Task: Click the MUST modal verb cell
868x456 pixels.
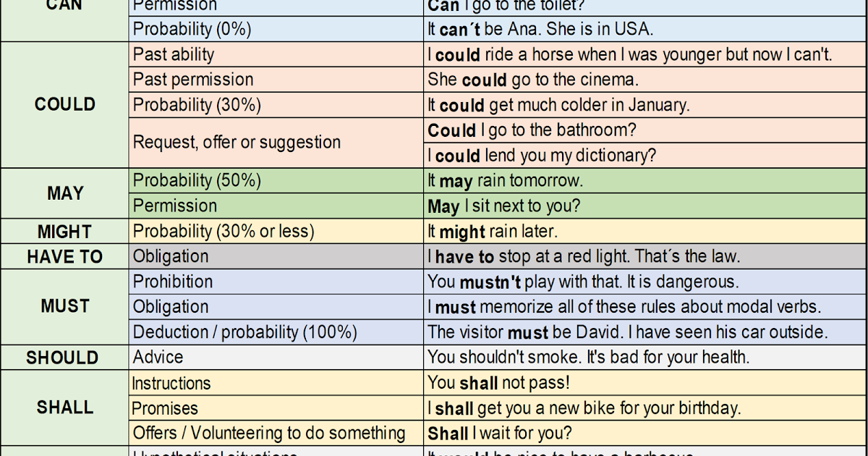Action: [64, 306]
